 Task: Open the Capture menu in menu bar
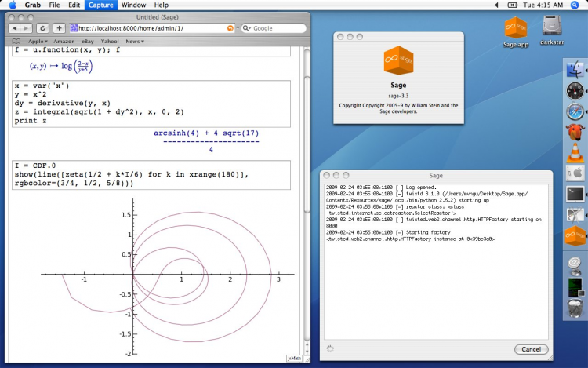coord(100,5)
